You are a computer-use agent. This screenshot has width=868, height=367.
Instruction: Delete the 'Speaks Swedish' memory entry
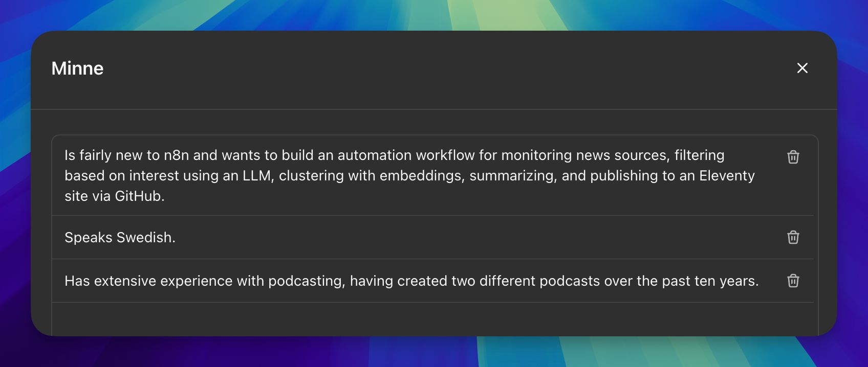point(793,237)
